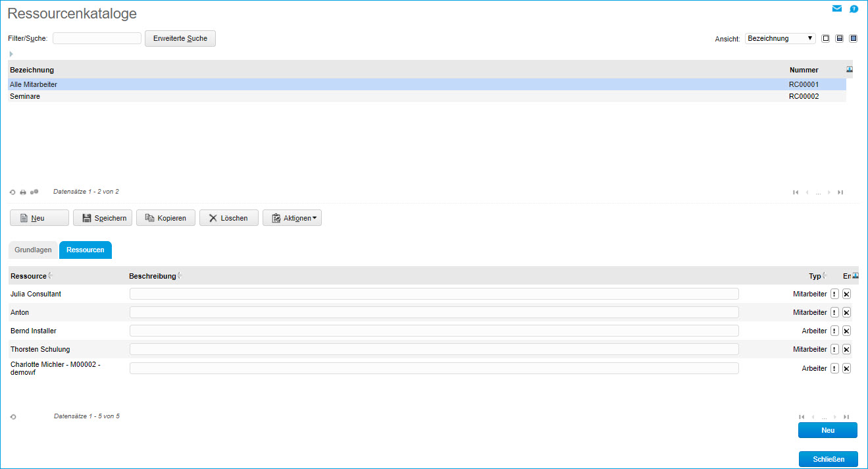Click the RC00001 number cell
Screen dimensions: 868x469
pos(804,84)
